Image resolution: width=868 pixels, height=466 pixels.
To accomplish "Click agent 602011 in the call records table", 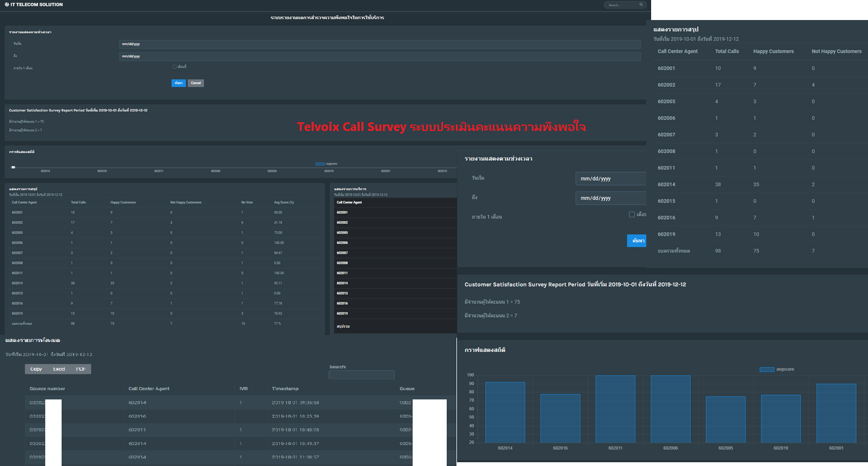I will coord(137,430).
